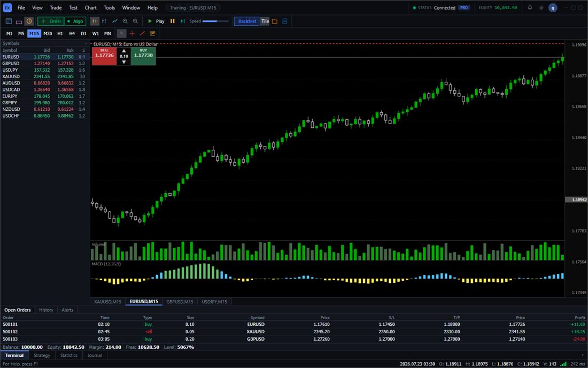
Task: Click the PRO badge
Action: (464, 7)
